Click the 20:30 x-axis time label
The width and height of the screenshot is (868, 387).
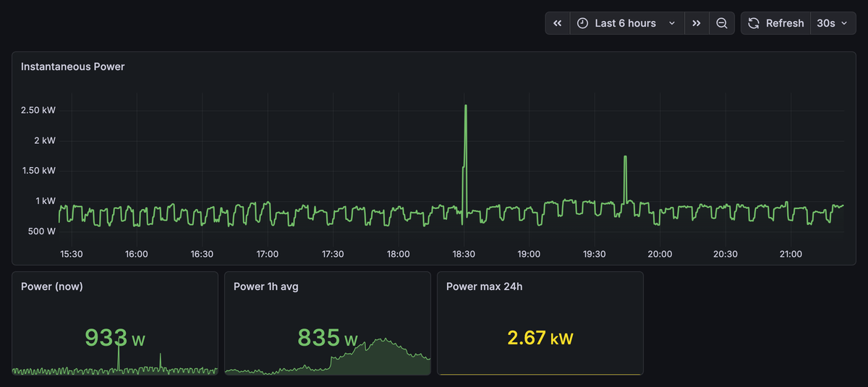pyautogui.click(x=726, y=254)
